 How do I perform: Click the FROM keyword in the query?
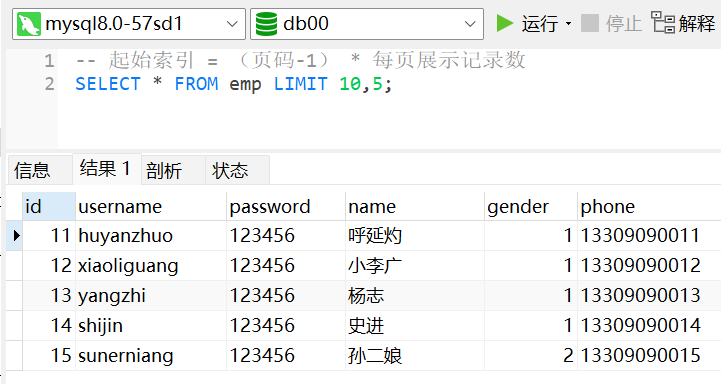coord(196,84)
